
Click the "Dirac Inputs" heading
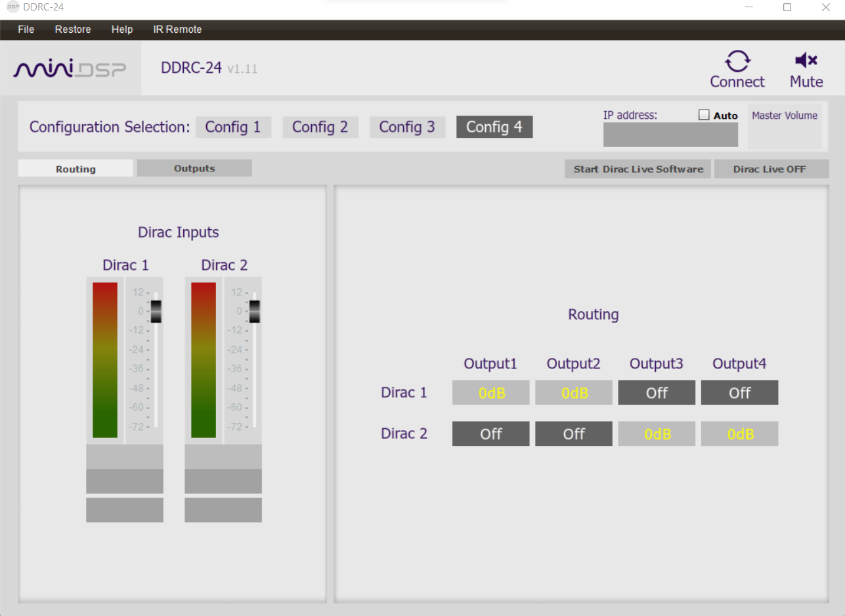pos(179,232)
